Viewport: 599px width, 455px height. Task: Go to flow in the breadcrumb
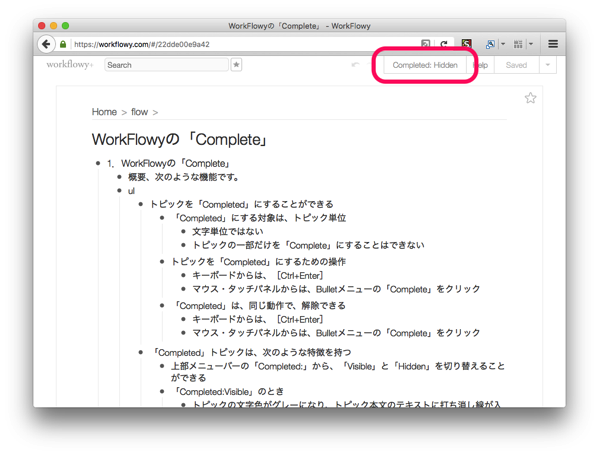coord(139,112)
